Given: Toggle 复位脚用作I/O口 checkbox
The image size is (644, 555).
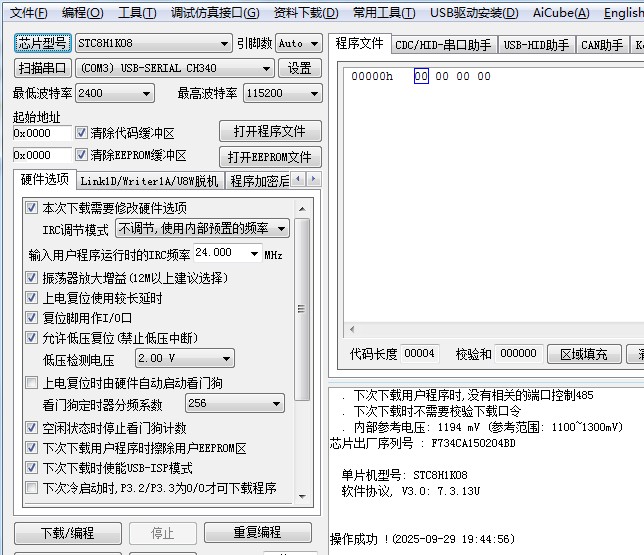Looking at the screenshot, I should 32,318.
